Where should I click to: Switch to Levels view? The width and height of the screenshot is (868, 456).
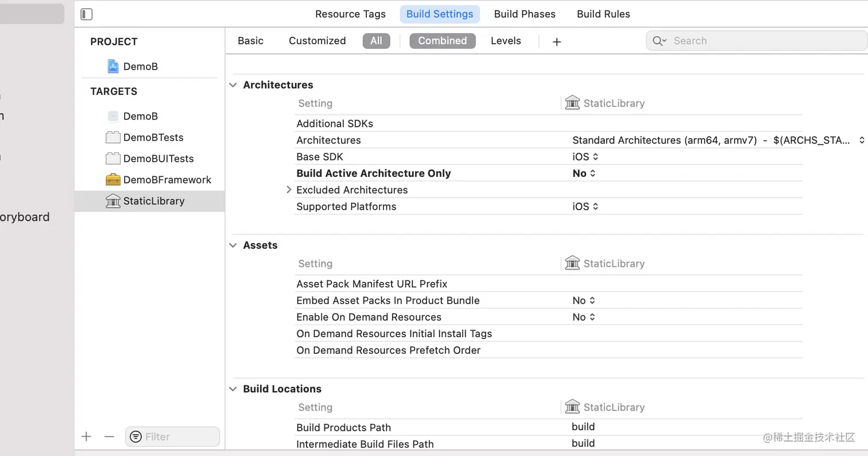pyautogui.click(x=506, y=41)
